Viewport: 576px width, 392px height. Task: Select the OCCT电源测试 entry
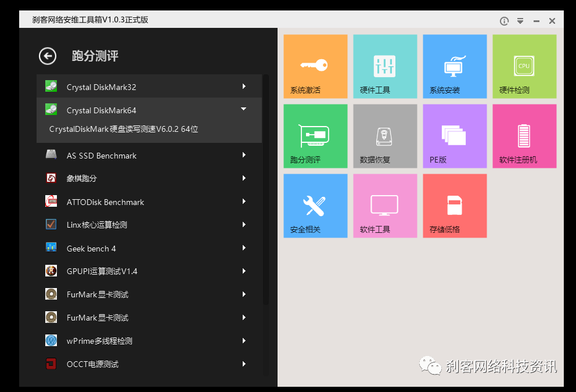149,364
